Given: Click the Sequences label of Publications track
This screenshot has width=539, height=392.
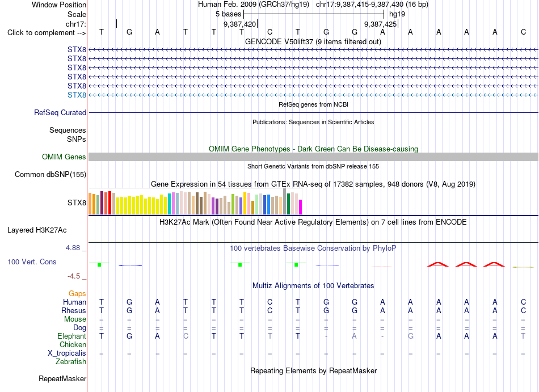Looking at the screenshot, I should (68, 130).
